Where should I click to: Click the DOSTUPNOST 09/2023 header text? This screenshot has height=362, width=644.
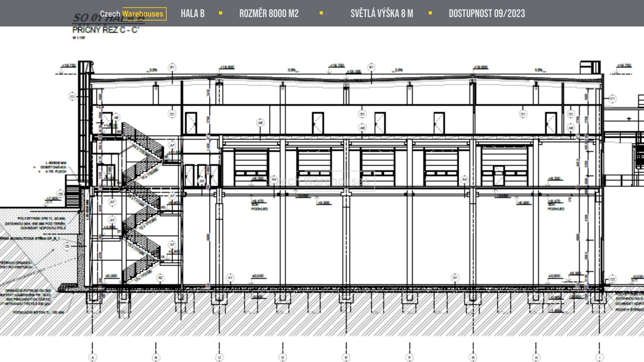tap(487, 13)
